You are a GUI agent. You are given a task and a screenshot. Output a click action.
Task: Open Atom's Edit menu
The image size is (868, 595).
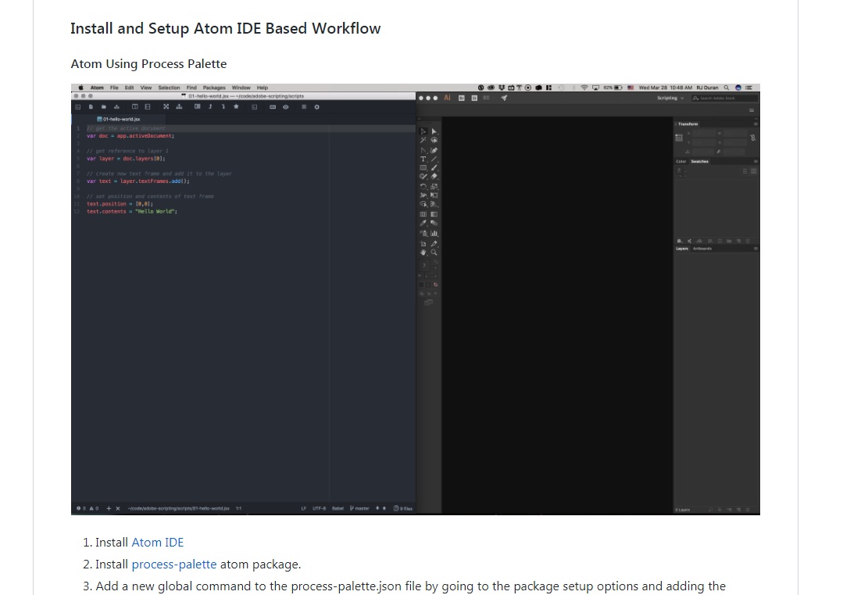click(129, 88)
